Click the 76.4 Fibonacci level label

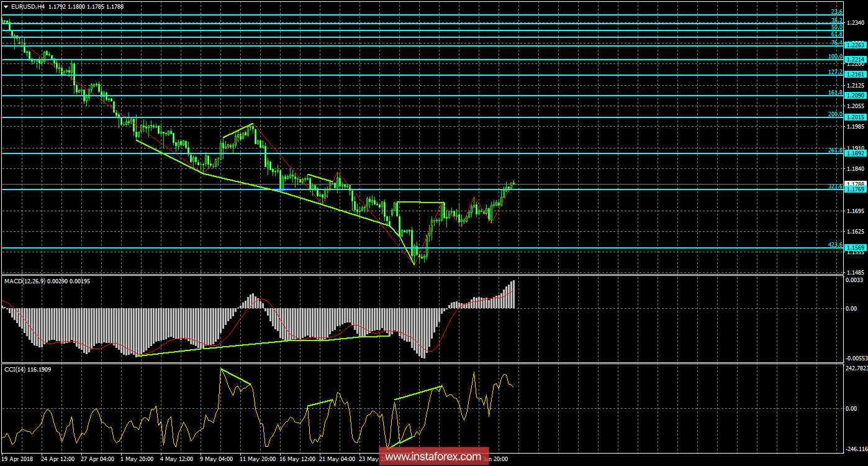click(836, 43)
